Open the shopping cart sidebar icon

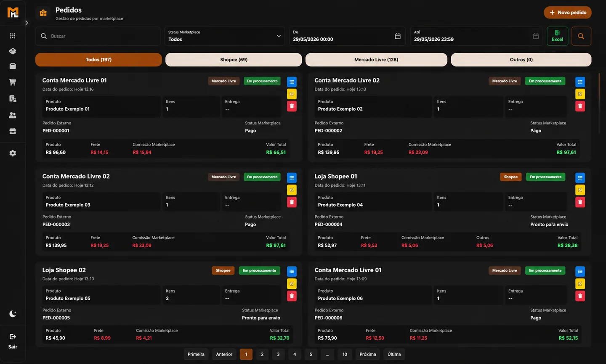(13, 82)
